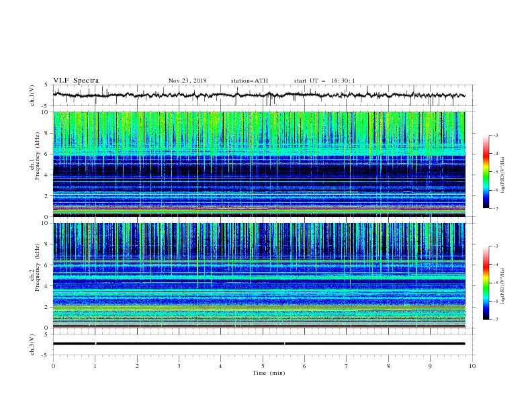Click the ch.1 "Frequency (kHz)" axis label

point(37,154)
